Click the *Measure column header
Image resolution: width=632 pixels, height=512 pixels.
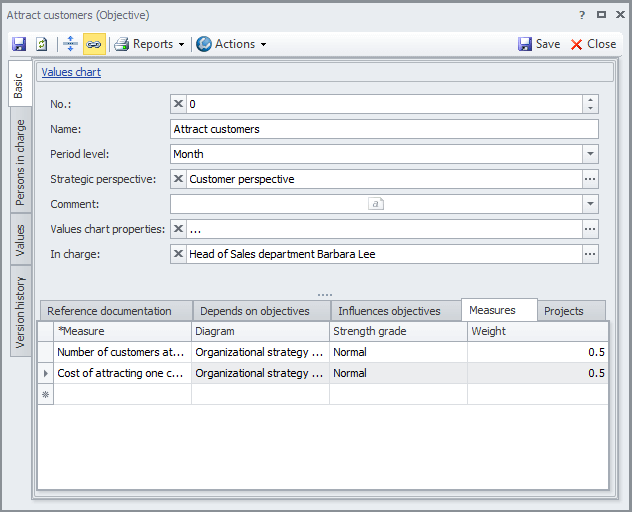pyautogui.click(x=123, y=331)
